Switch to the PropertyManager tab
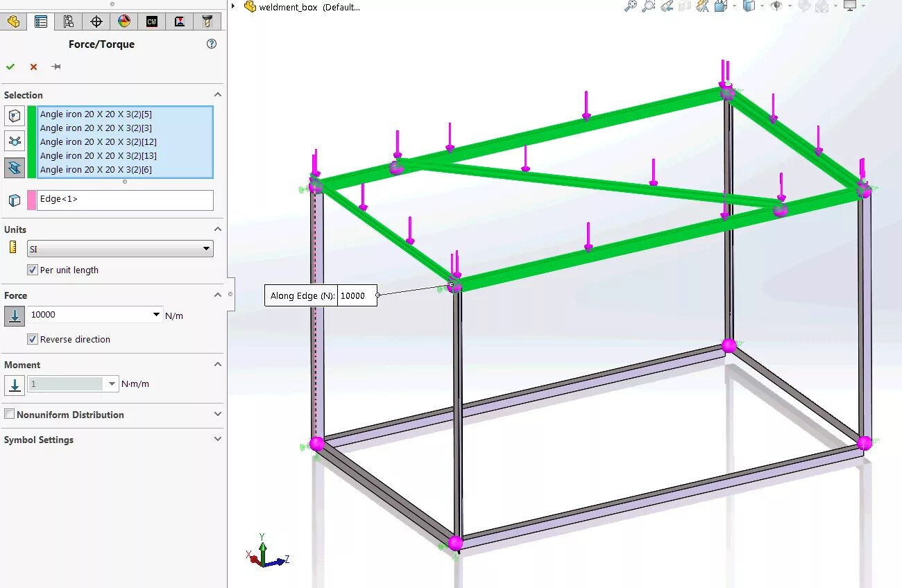 [41, 21]
